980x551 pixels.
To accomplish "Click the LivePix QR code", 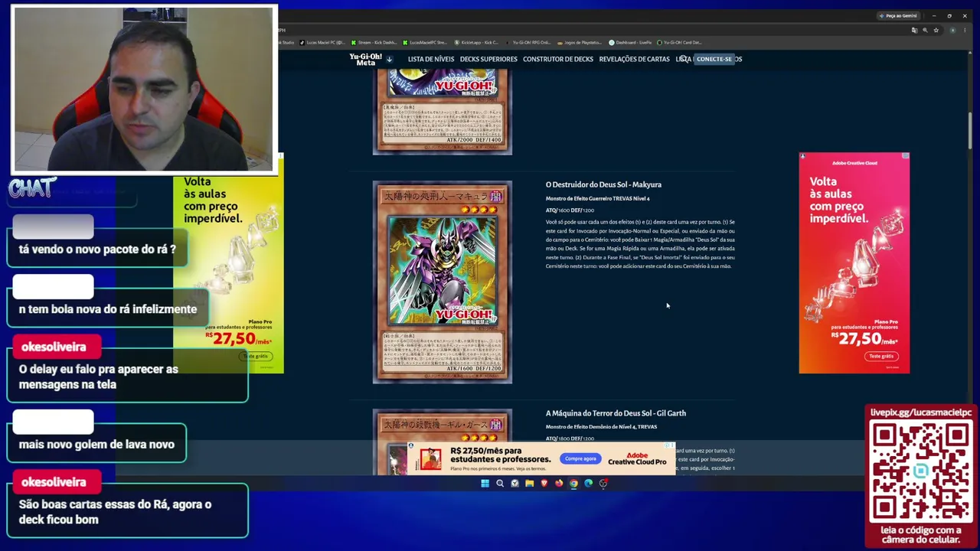I will pos(921,471).
